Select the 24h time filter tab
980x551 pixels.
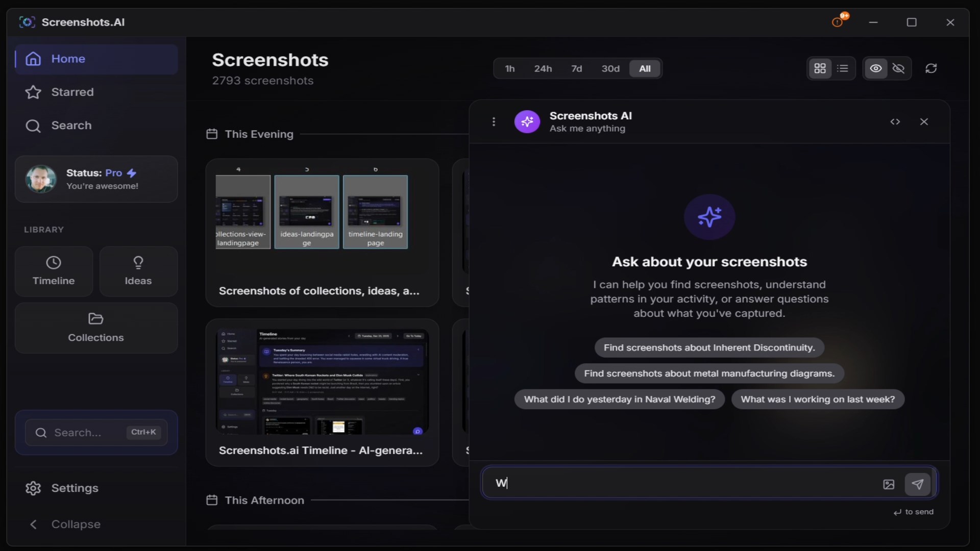(543, 68)
